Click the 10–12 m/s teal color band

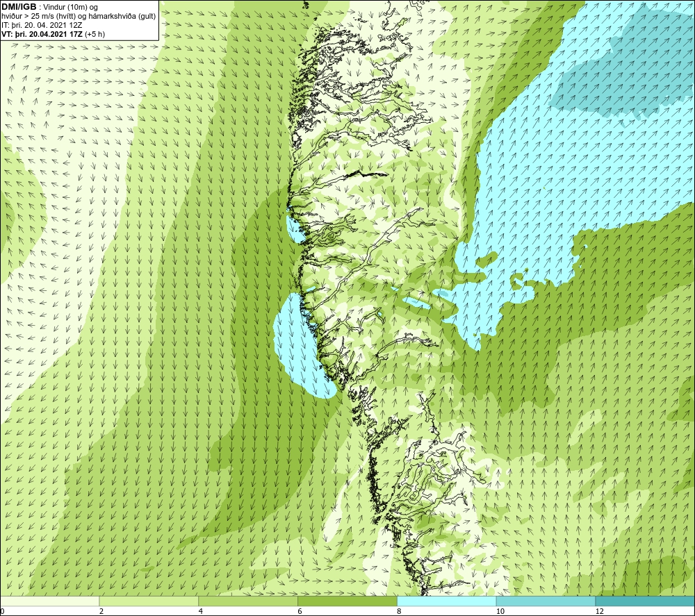click(x=546, y=601)
